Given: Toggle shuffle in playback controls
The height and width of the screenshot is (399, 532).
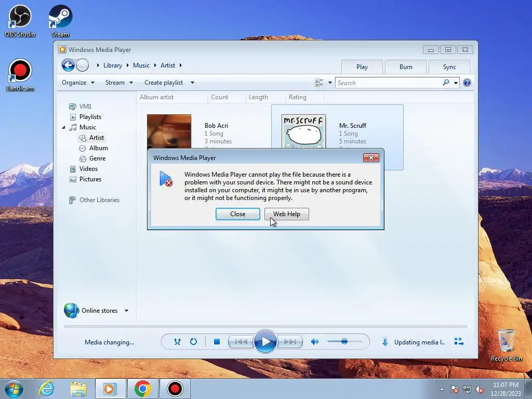Looking at the screenshot, I should point(177,342).
